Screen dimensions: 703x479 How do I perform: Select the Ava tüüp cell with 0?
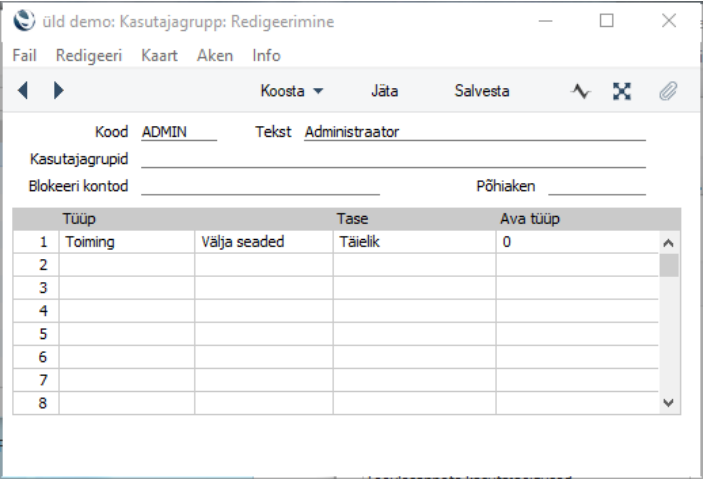pyautogui.click(x=577, y=242)
